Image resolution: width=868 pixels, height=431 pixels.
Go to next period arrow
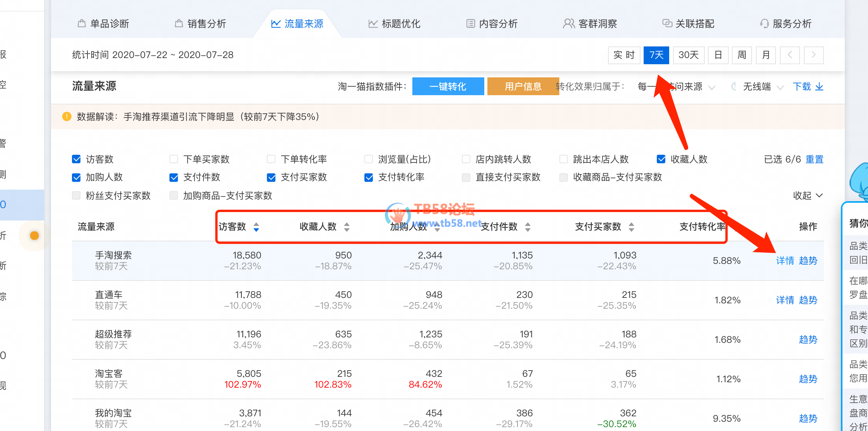[x=813, y=55]
